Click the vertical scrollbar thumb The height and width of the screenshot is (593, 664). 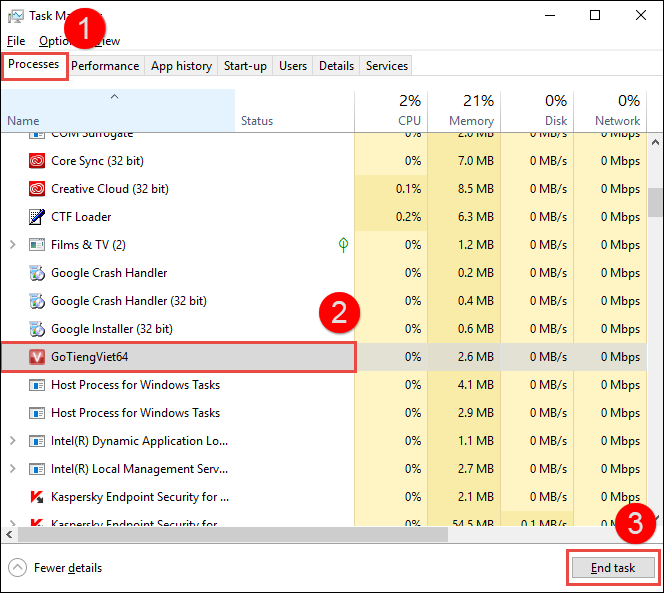655,202
